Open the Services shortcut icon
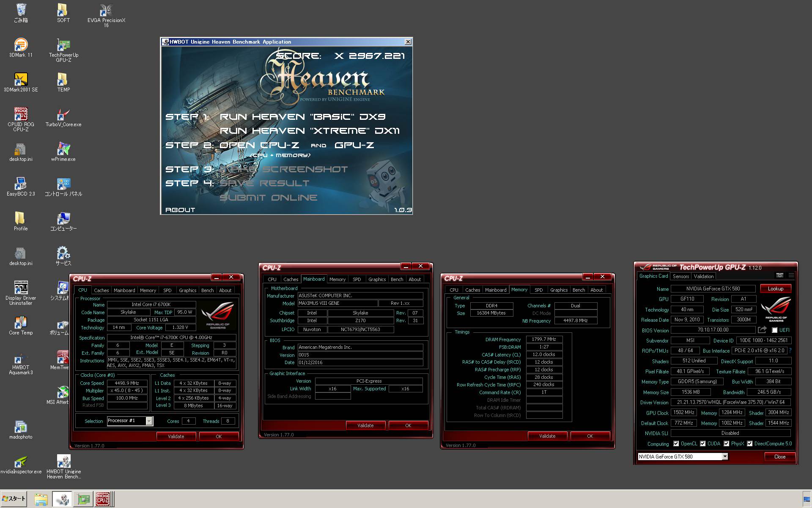This screenshot has width=812, height=508. tap(63, 256)
